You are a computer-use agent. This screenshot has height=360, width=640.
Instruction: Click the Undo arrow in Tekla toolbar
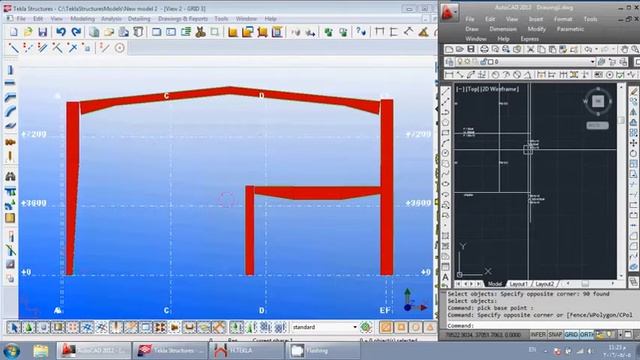pos(61,32)
